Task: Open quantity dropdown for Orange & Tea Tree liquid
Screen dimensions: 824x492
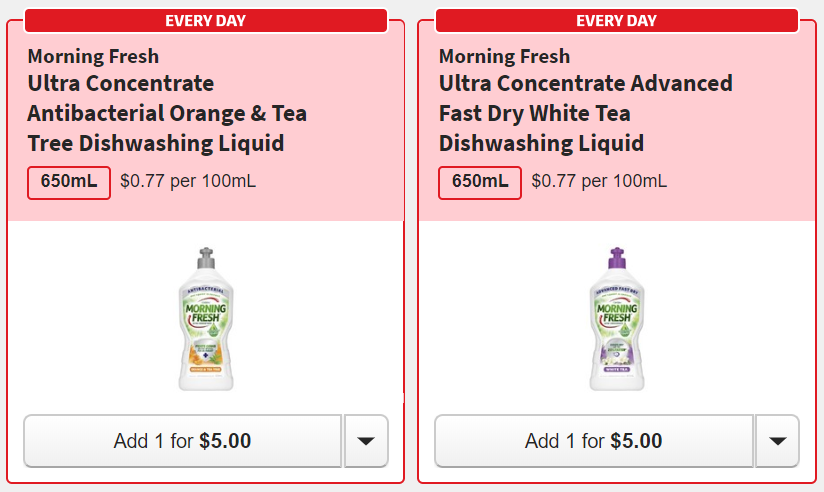Action: pyautogui.click(x=366, y=441)
